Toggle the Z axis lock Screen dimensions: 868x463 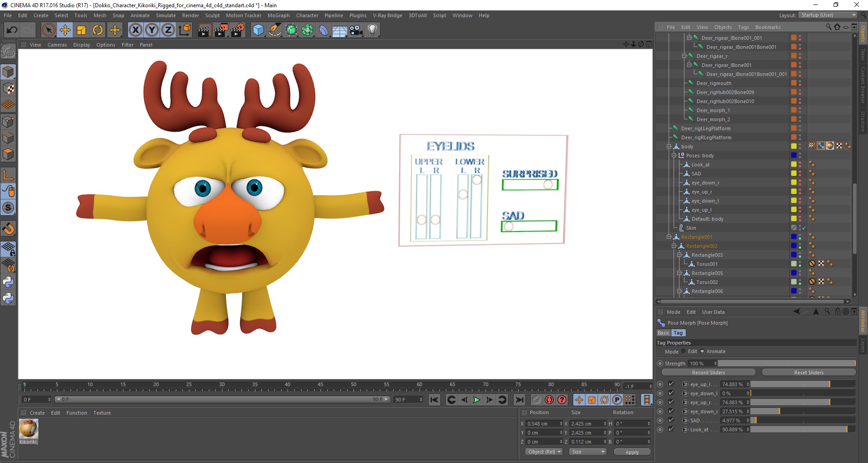168,30
